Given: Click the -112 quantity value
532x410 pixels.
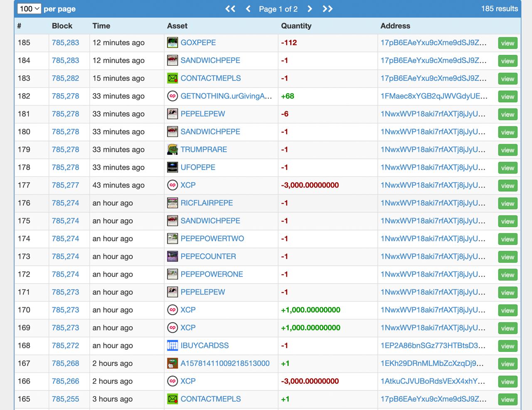Looking at the screenshot, I should [289, 42].
